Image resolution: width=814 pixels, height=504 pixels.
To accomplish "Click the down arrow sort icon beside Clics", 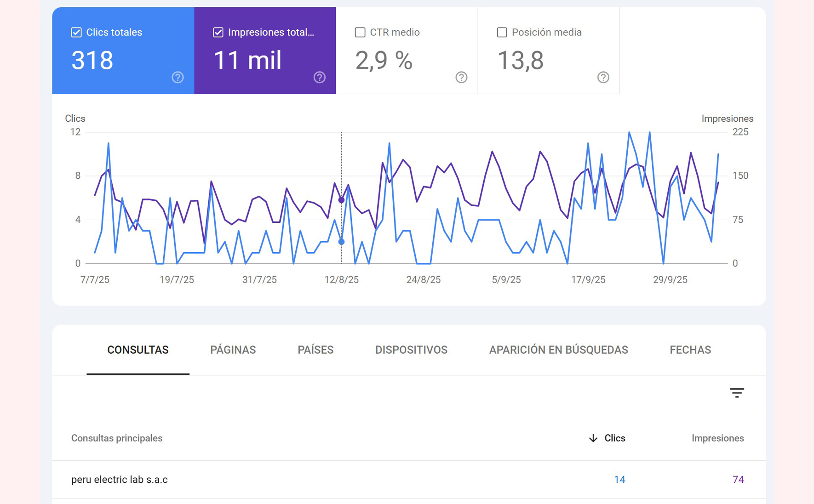I will click(593, 438).
